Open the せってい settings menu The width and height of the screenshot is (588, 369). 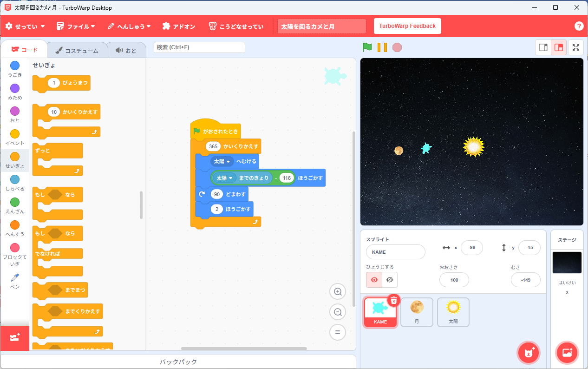pos(25,26)
